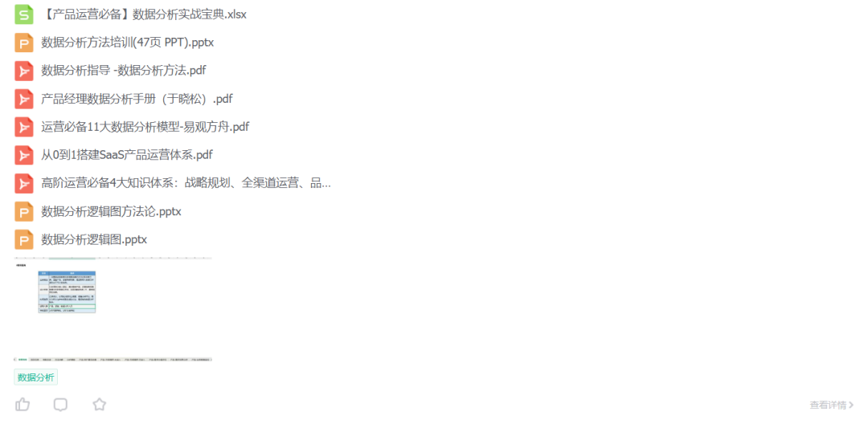Click PDF icon for 从0到1搭建SaaS产品运营体系
The width and height of the screenshot is (868, 424).
(24, 155)
